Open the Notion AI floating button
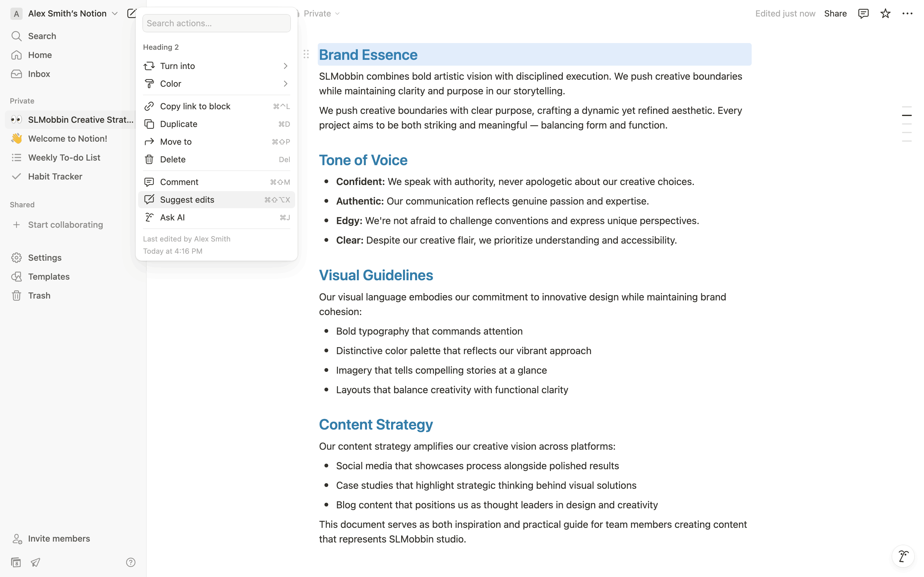 click(x=903, y=556)
